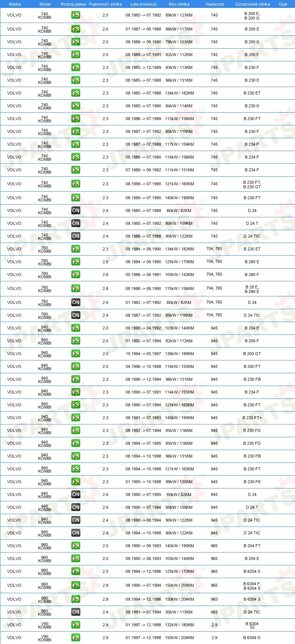Select date range 09.1990 -> 08.1993
The image size is (295, 644).
click(x=143, y=559)
